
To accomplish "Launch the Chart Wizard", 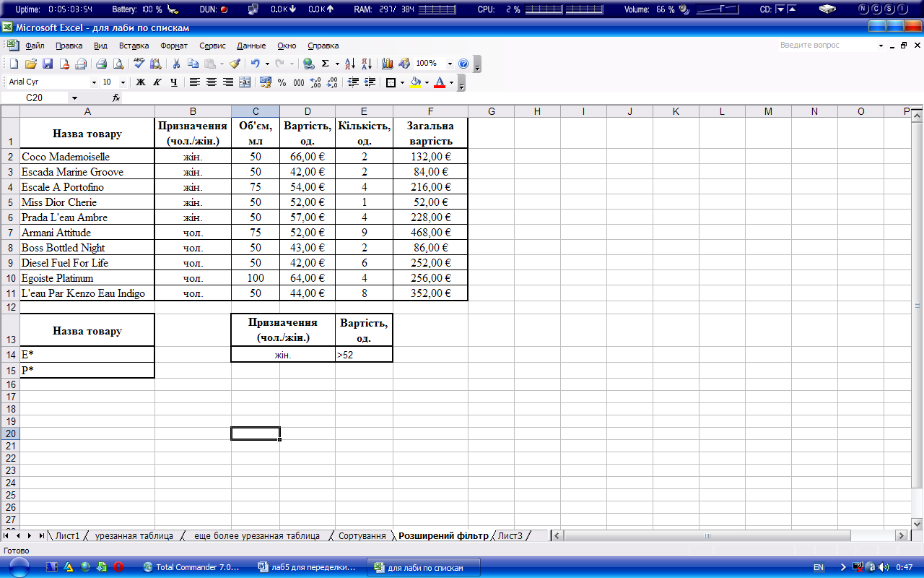I will pyautogui.click(x=388, y=64).
